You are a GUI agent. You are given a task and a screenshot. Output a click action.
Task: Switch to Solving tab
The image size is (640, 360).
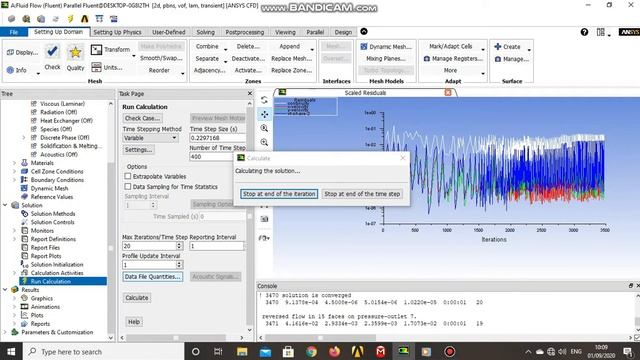pyautogui.click(x=205, y=32)
